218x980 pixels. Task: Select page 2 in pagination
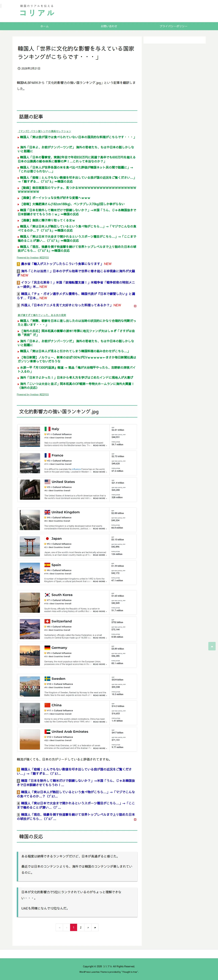tap(81, 927)
